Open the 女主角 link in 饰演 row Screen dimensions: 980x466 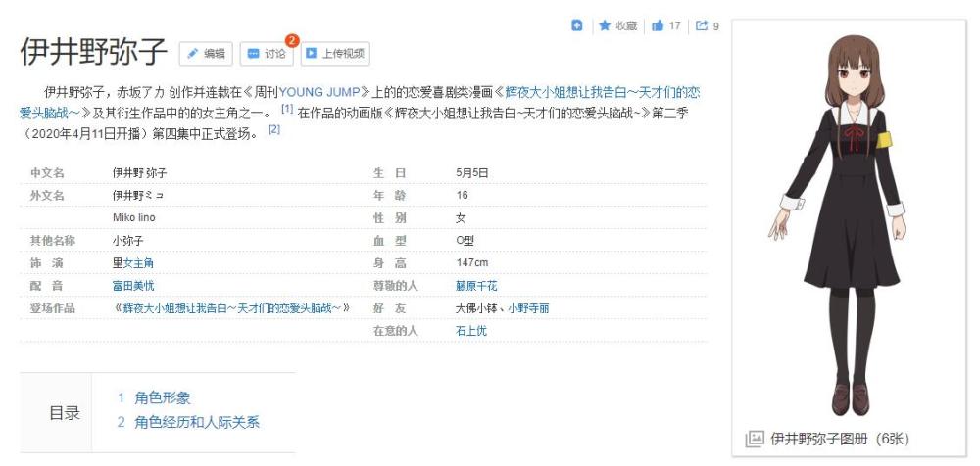pyautogui.click(x=138, y=263)
